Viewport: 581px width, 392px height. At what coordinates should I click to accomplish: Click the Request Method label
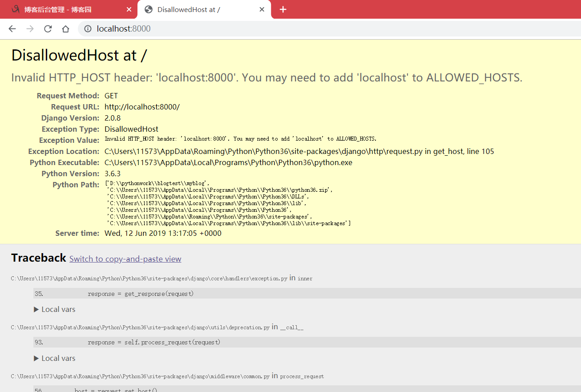click(x=68, y=96)
